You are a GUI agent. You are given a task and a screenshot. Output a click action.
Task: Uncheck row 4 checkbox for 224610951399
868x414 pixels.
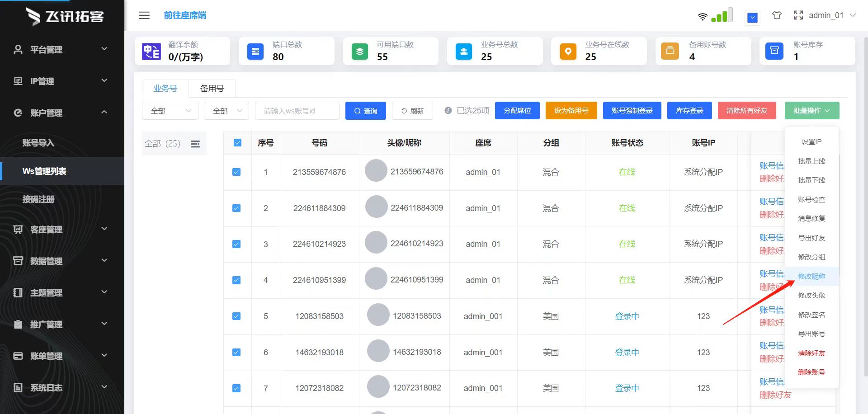pyautogui.click(x=236, y=280)
